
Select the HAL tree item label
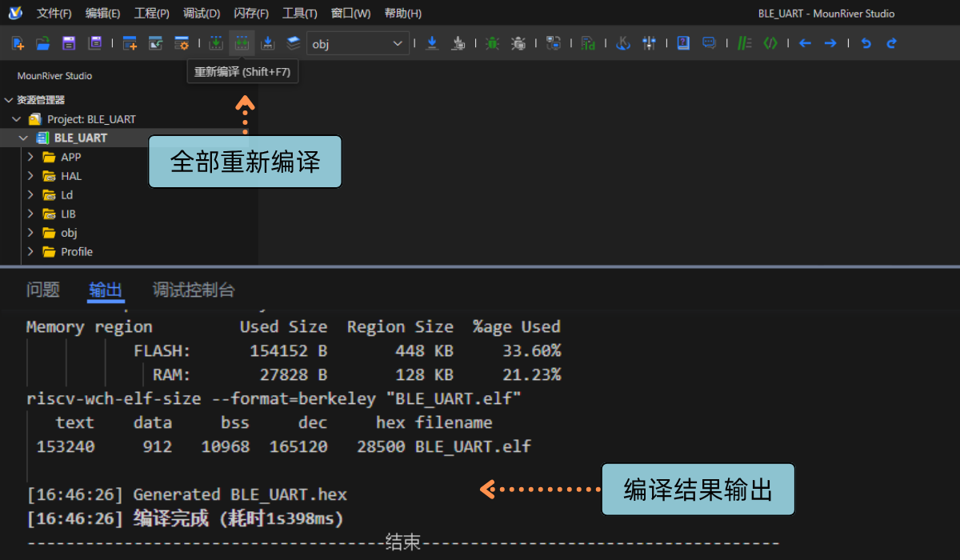tap(71, 176)
